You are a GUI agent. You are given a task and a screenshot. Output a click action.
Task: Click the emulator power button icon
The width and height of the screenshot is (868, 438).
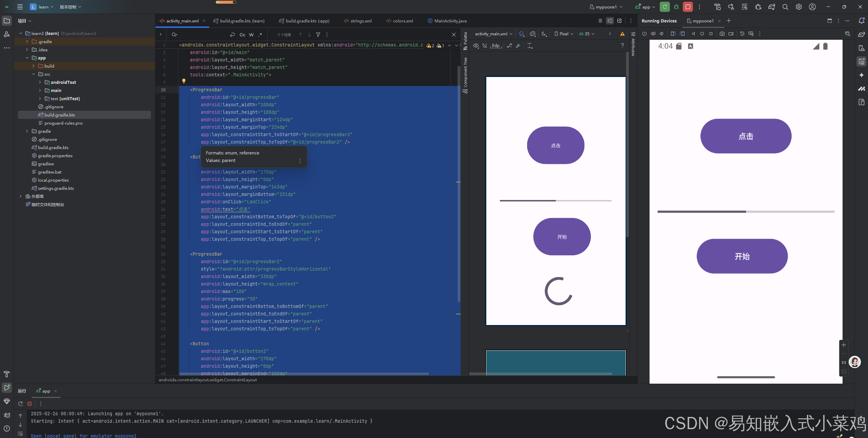point(644,34)
